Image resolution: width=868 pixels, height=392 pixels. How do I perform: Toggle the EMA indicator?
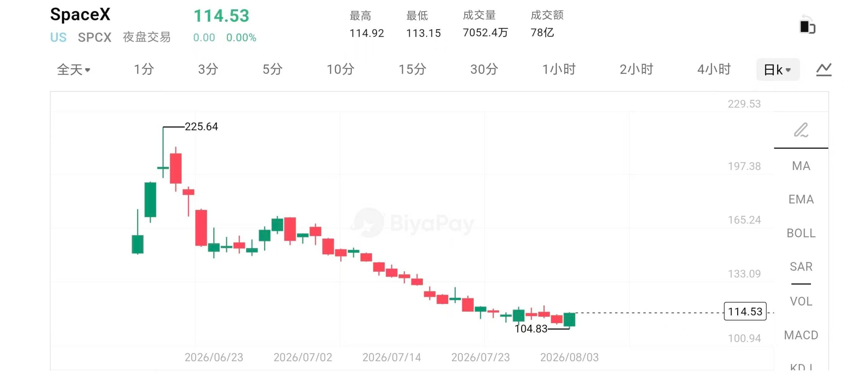(x=801, y=199)
